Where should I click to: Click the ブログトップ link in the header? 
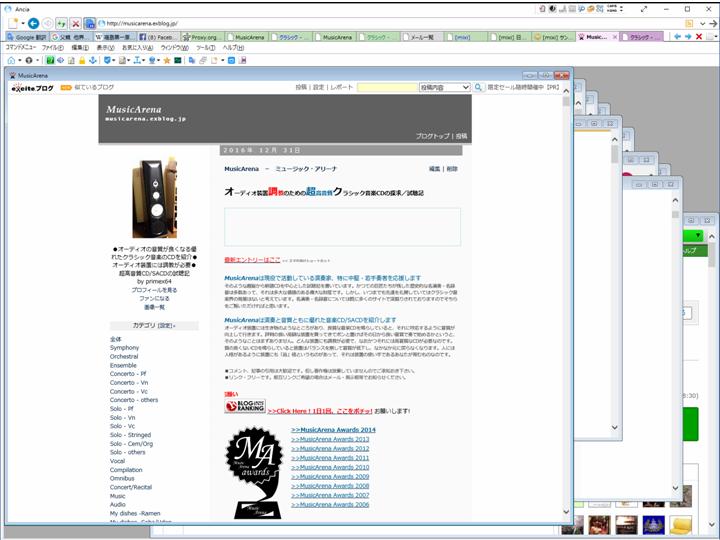[432, 136]
